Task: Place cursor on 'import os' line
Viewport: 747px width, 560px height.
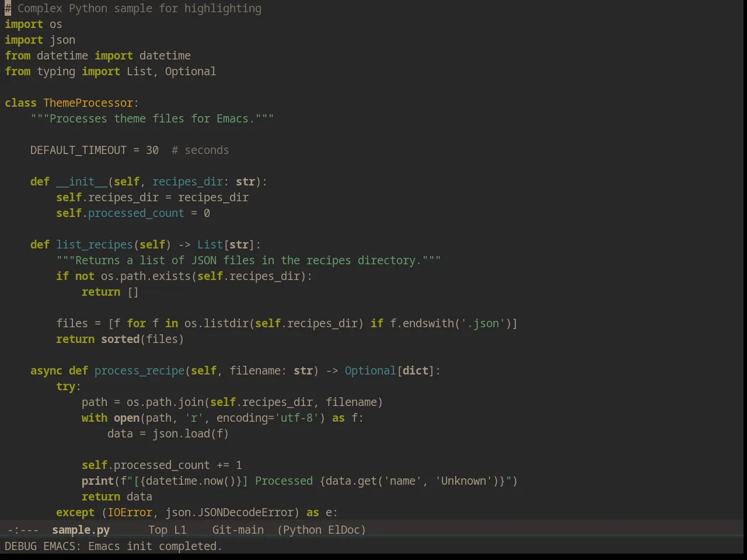Action: click(33, 24)
